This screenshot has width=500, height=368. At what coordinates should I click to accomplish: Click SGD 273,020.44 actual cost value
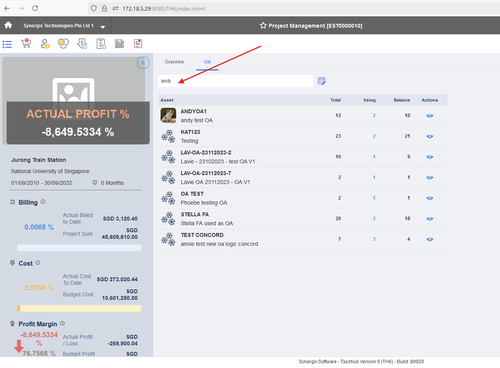(117, 279)
